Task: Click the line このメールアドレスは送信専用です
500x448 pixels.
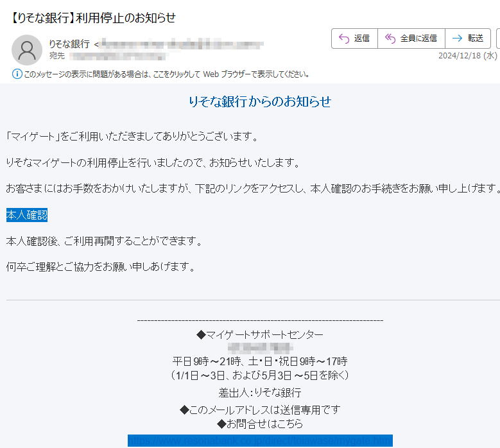Action: tap(260, 409)
